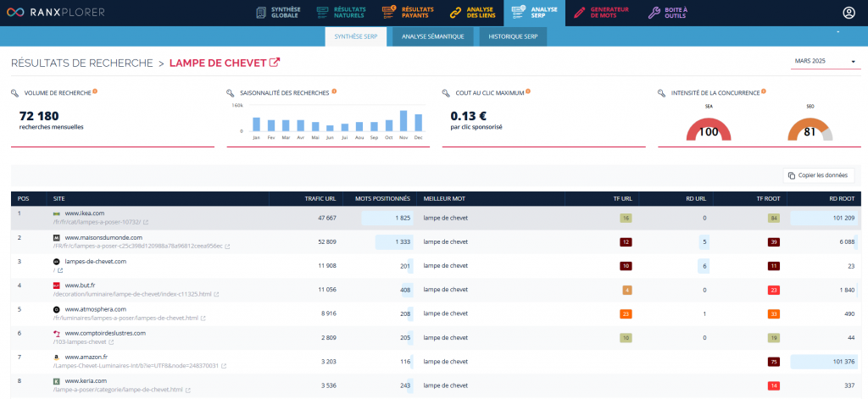
Task: Click the IKEA favicon
Action: point(57,213)
